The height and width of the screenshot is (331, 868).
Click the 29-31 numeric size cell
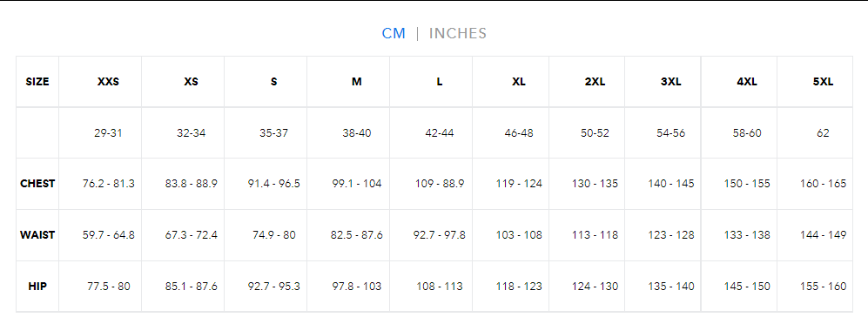(x=108, y=133)
